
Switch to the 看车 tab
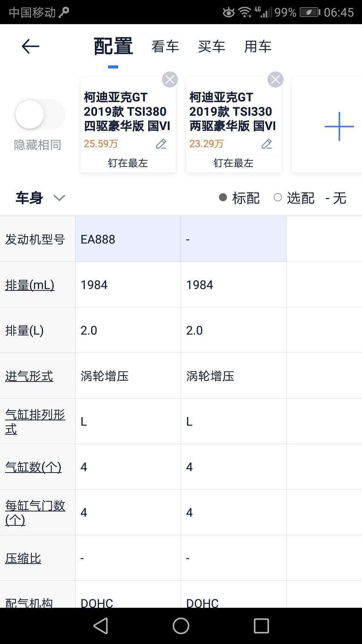pyautogui.click(x=165, y=46)
